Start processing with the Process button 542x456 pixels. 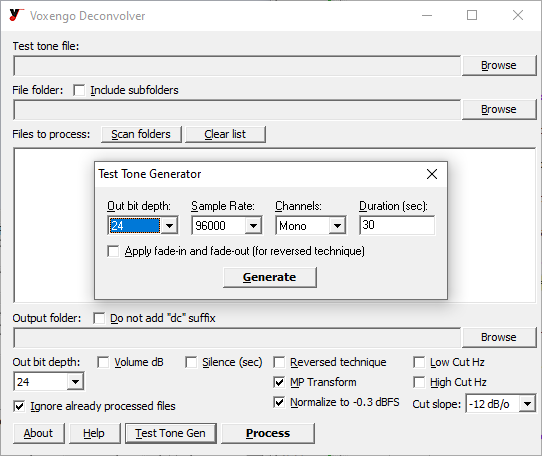click(268, 433)
